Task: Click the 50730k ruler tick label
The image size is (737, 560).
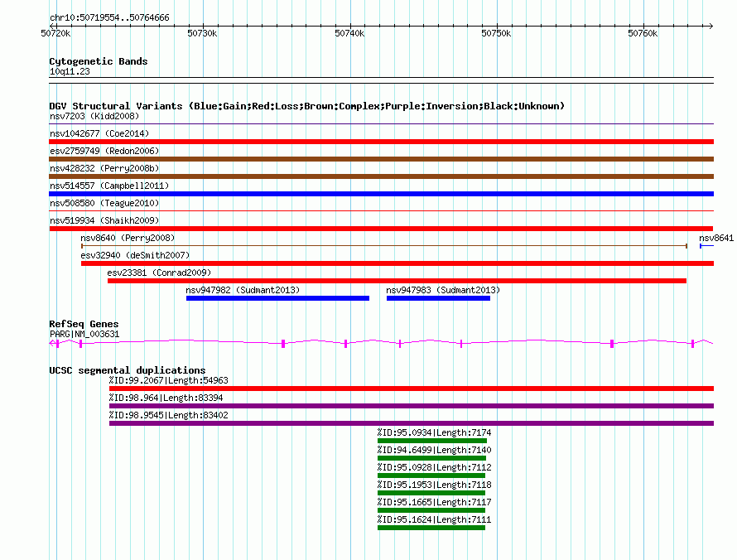Action: coord(202,33)
